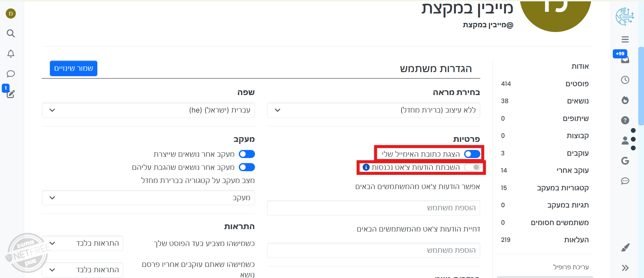Click the page scrollbar on the right edge
The image size is (644, 278).
click(641, 86)
